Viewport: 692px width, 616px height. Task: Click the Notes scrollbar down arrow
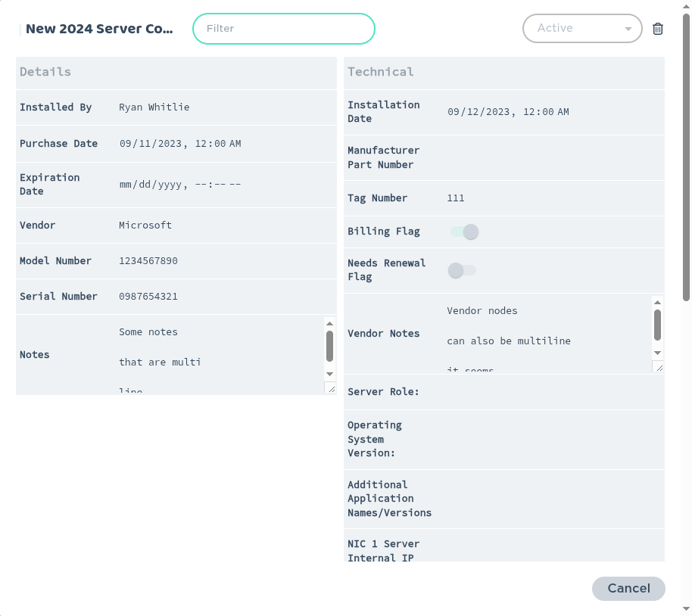tap(329, 374)
